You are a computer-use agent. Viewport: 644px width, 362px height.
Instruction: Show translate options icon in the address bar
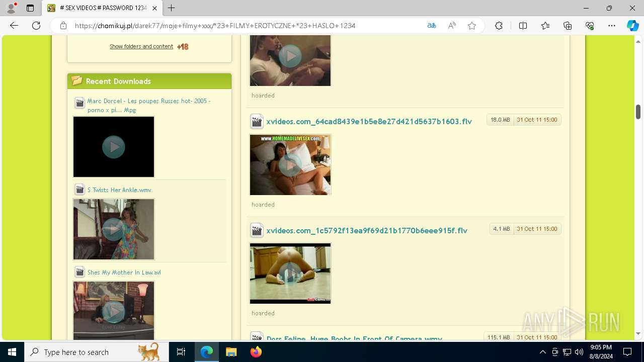pos(432,26)
